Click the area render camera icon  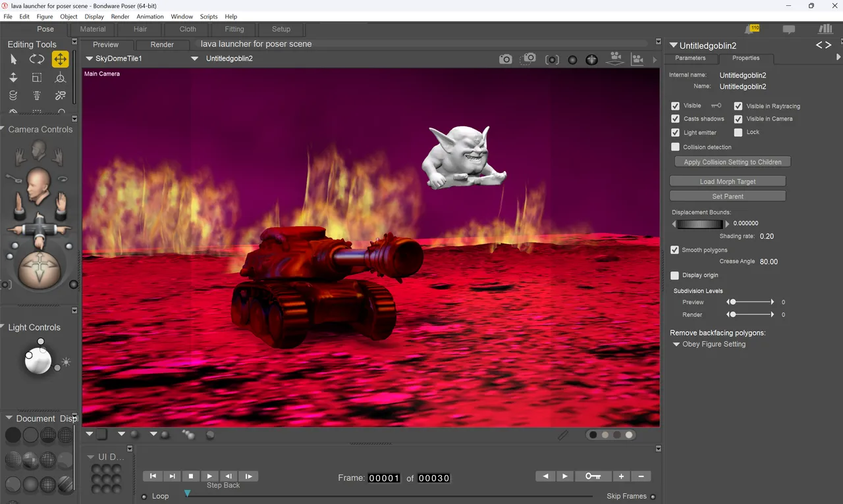click(x=528, y=59)
